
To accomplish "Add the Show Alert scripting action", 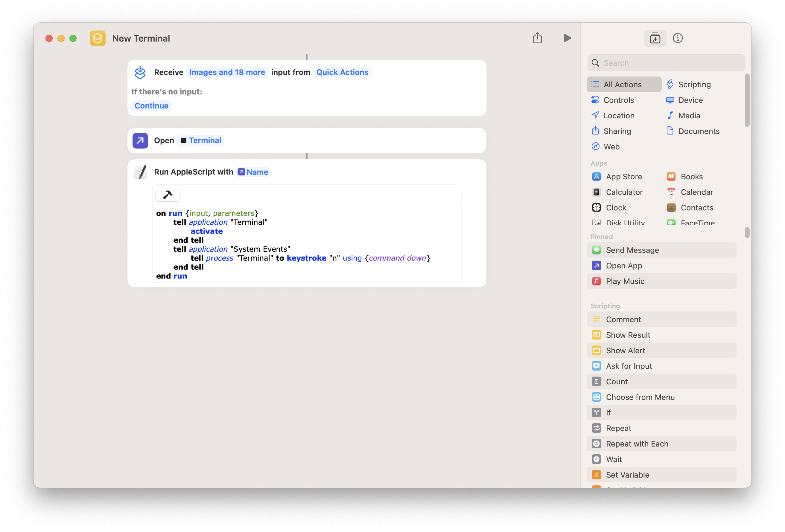I will (x=625, y=350).
